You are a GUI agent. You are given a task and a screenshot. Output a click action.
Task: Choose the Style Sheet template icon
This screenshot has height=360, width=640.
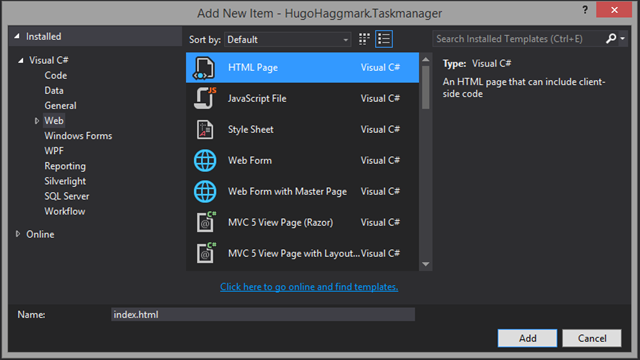tap(205, 129)
